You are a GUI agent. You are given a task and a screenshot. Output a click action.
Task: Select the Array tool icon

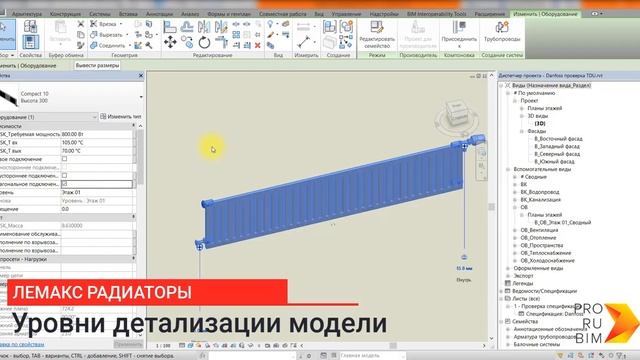236,35
